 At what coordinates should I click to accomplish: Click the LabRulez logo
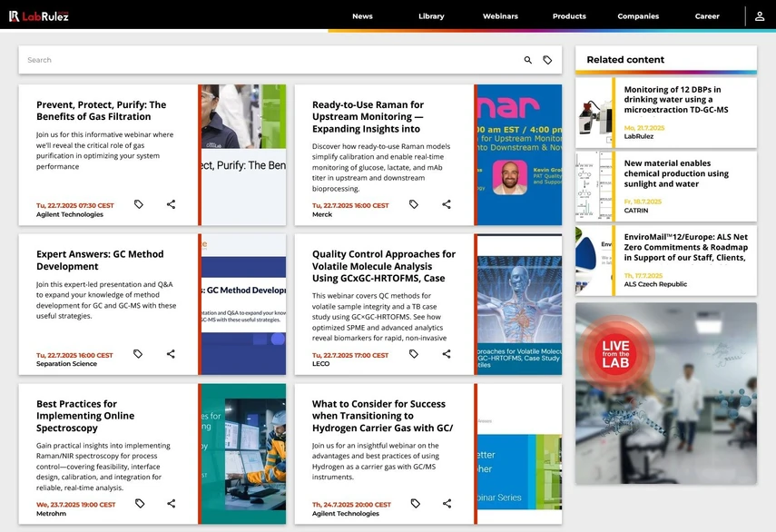coord(39,15)
